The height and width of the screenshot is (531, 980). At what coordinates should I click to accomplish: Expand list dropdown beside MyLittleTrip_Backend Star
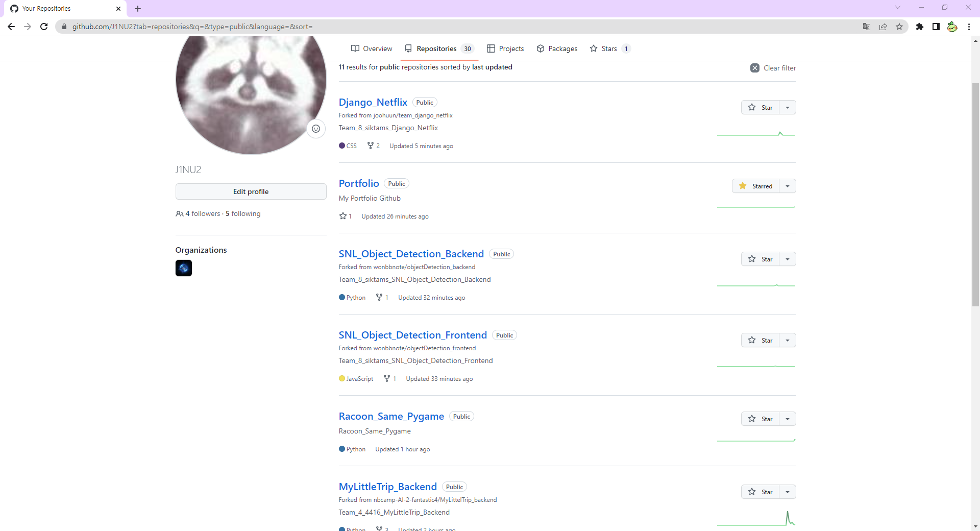[x=788, y=492]
